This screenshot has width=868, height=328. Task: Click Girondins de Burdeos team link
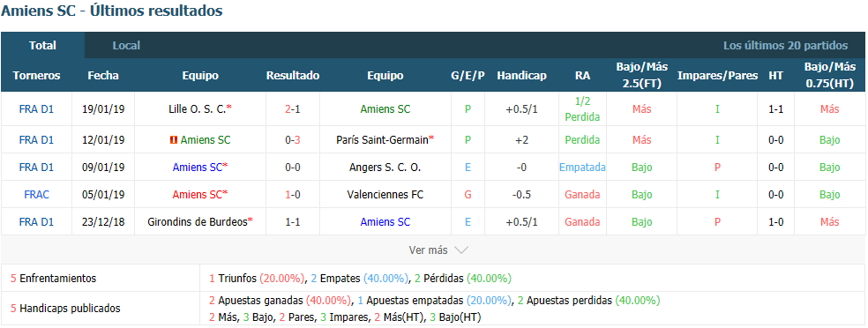197,222
